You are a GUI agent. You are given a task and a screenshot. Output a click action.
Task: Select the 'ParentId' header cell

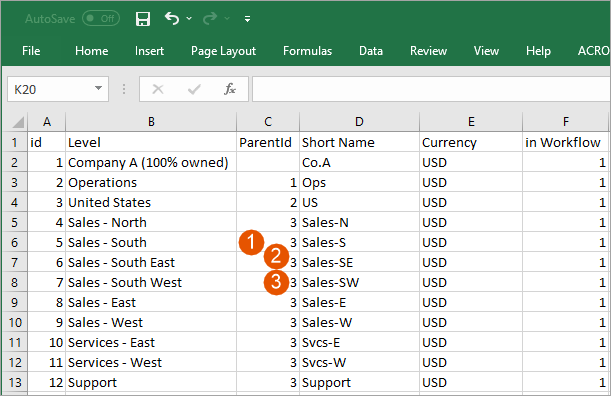coord(268,142)
